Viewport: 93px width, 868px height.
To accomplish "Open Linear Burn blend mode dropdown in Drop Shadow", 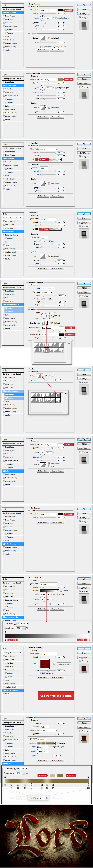I will click(48, 10).
